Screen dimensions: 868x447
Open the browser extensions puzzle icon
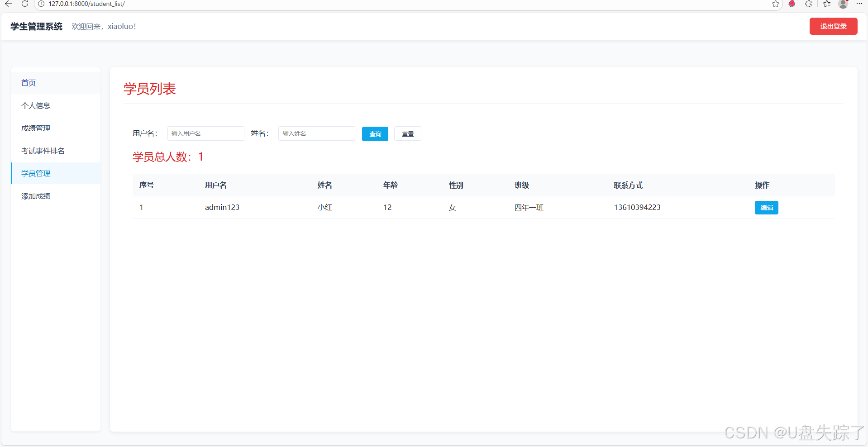click(808, 4)
